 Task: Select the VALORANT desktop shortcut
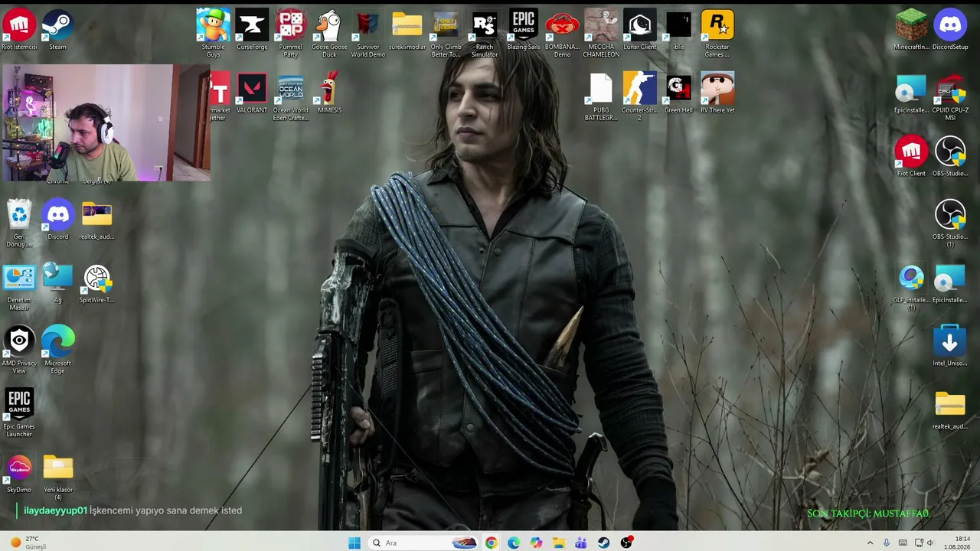pyautogui.click(x=252, y=93)
